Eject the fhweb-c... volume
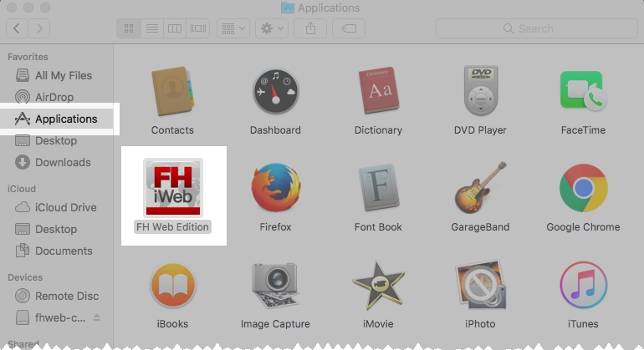This screenshot has height=350, width=644. (x=97, y=317)
